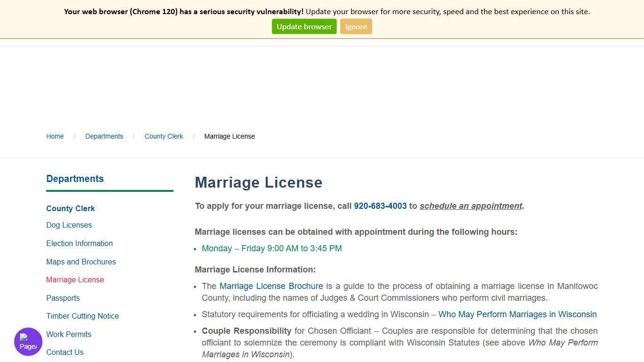The width and height of the screenshot is (644, 362).
Task: Navigate to Work Permits
Action: coord(69,334)
